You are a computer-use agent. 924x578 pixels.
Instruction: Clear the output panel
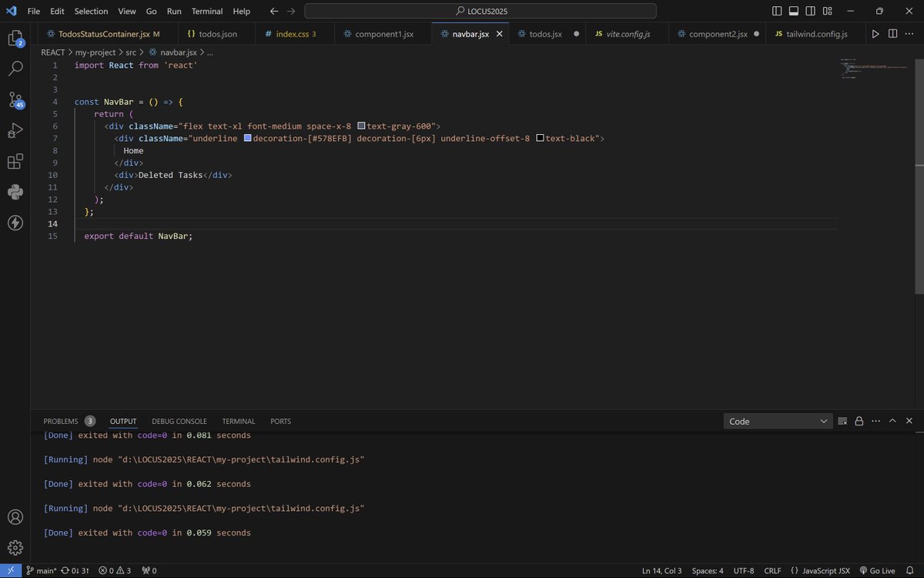point(842,421)
